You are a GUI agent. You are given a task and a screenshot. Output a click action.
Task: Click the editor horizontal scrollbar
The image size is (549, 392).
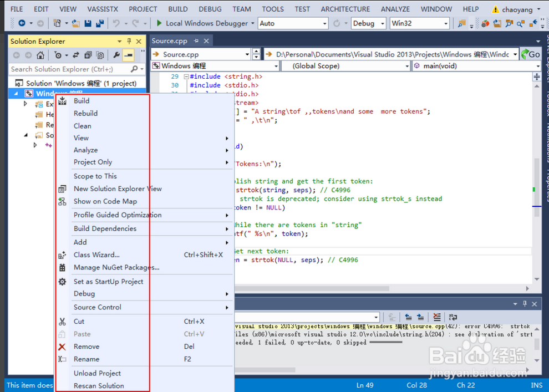(x=312, y=289)
